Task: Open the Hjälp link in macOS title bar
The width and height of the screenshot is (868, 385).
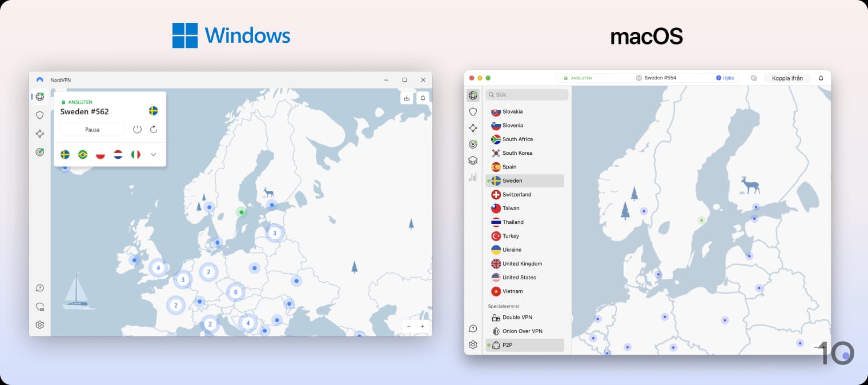Action: coord(725,78)
